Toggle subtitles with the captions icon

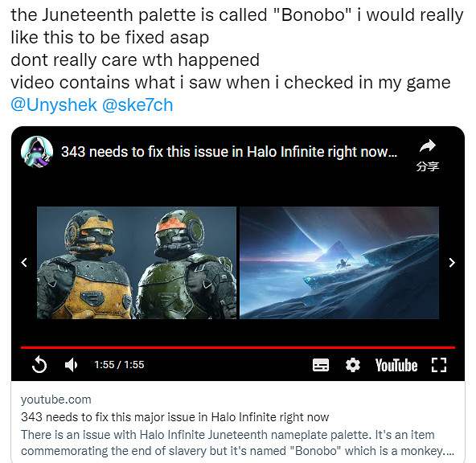point(321,365)
